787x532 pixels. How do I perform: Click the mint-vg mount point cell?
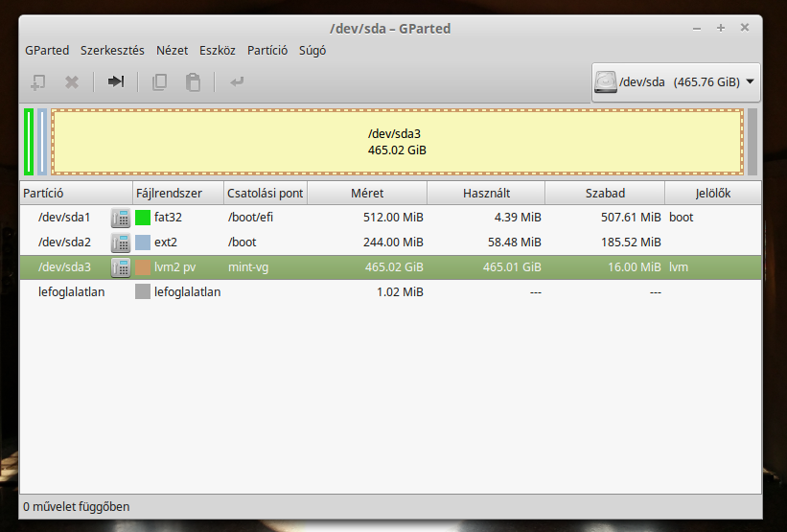(x=248, y=267)
